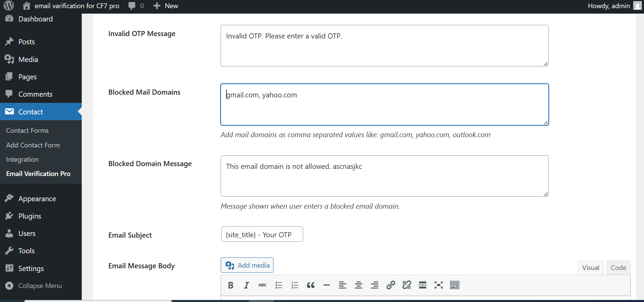Screen dimensions: 644x302
Task: Open Email Verification Pro submenu
Action: coord(38,174)
